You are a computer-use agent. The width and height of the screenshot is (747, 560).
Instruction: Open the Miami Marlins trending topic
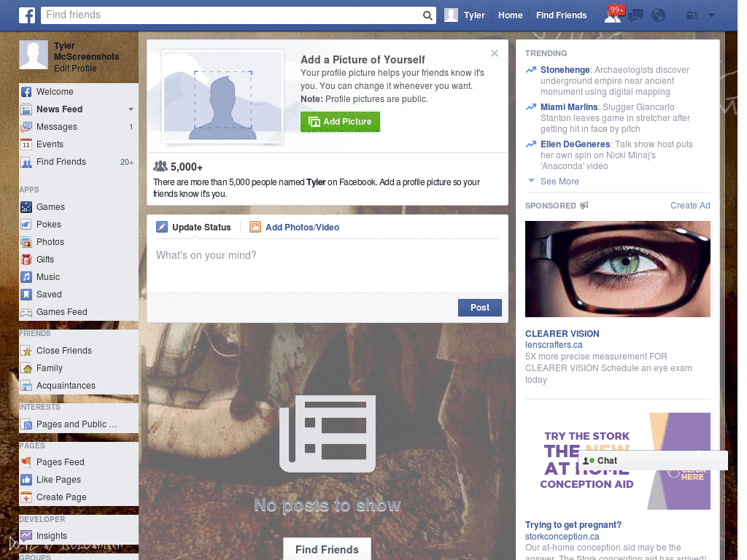pos(569,107)
